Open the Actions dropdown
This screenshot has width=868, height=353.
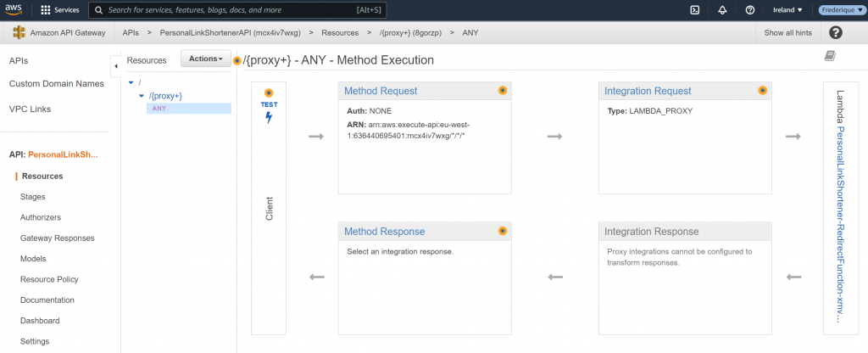click(x=206, y=59)
